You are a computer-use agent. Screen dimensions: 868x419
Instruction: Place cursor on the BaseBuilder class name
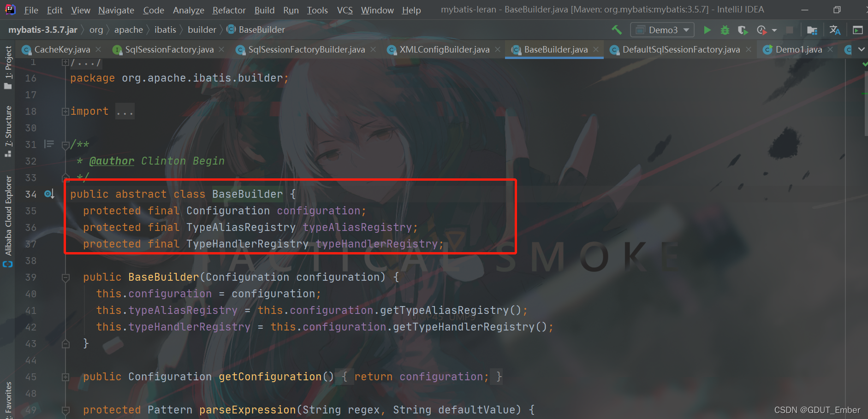pyautogui.click(x=247, y=194)
